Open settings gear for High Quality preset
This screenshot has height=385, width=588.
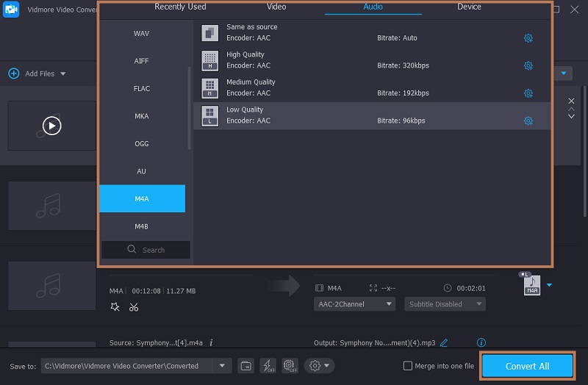(528, 66)
